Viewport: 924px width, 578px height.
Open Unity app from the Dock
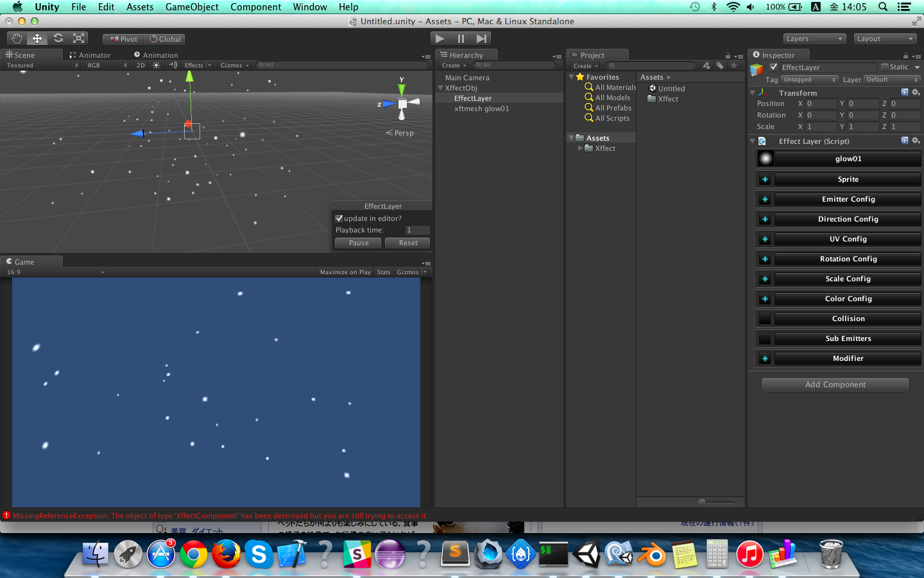click(586, 553)
